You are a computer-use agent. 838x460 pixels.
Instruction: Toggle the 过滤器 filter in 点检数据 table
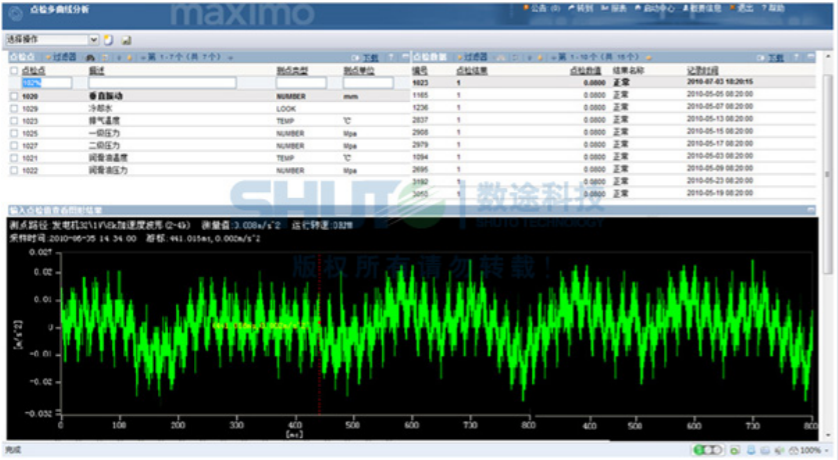[x=478, y=58]
